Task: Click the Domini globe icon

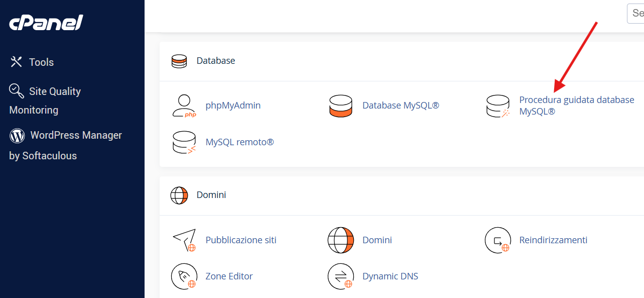Action: 341,240
